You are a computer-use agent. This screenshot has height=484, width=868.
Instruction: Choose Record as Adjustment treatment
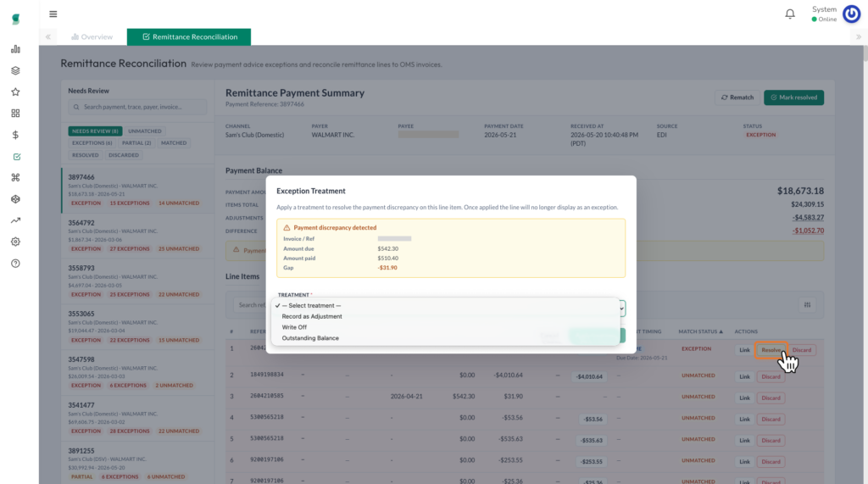(312, 316)
